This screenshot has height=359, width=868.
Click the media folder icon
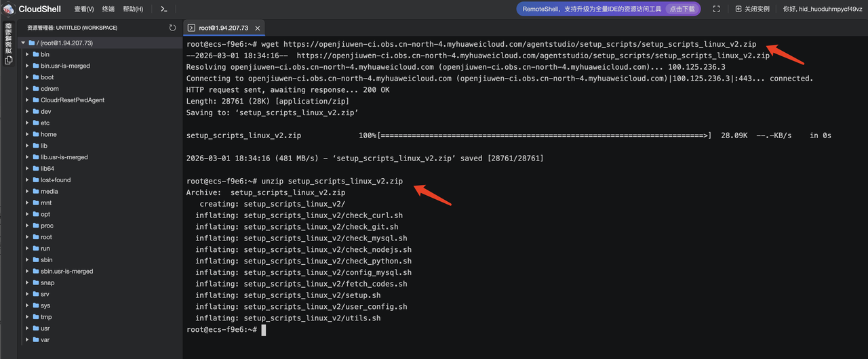pos(36,191)
